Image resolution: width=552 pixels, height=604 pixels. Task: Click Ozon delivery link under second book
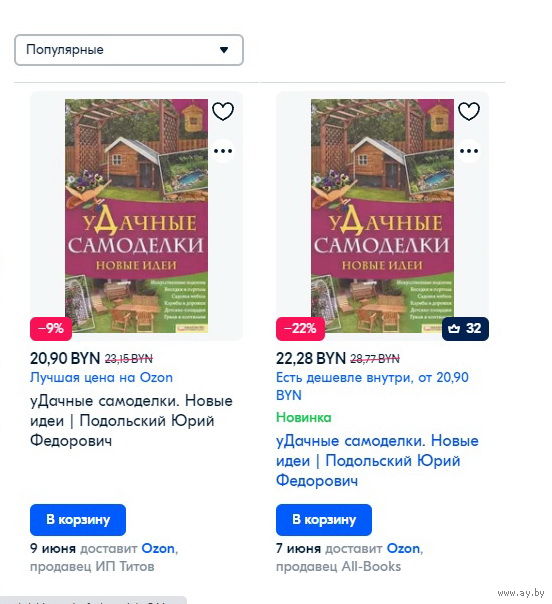[x=403, y=548]
